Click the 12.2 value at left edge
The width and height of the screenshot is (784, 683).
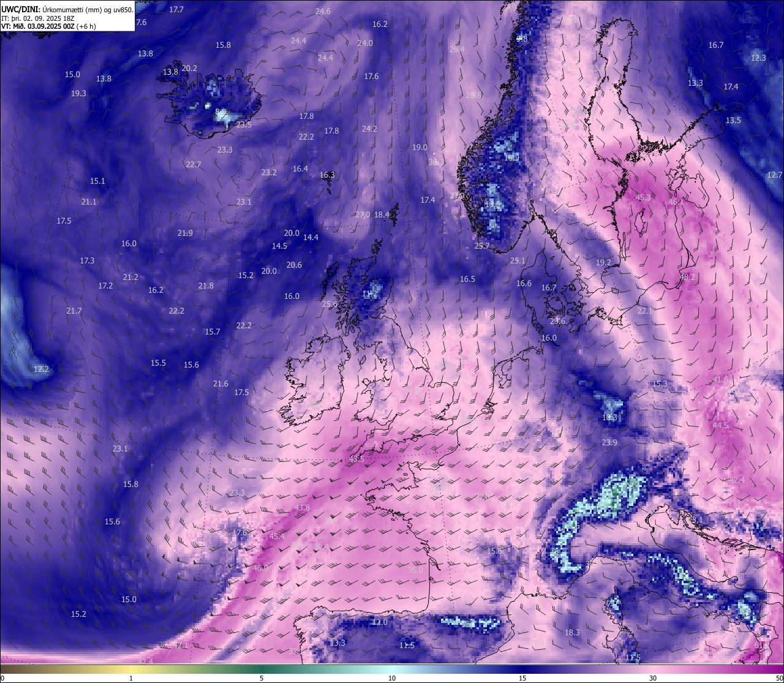(41, 369)
